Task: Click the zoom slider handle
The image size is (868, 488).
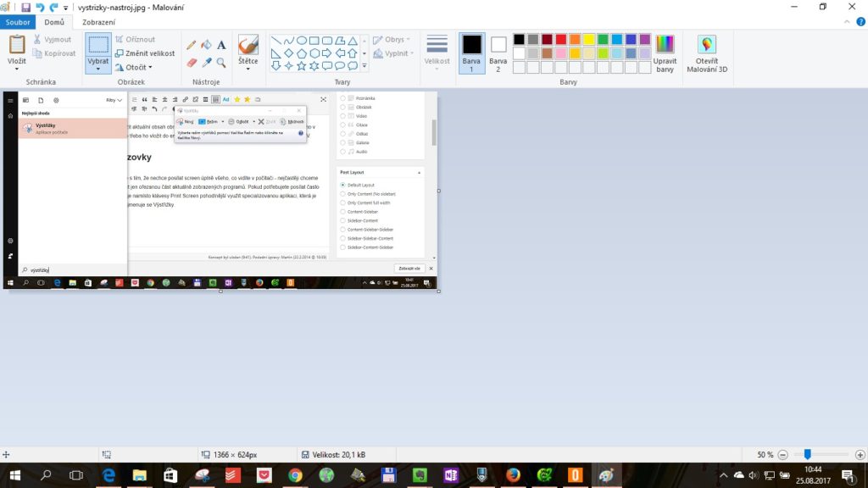Action: coord(808,455)
